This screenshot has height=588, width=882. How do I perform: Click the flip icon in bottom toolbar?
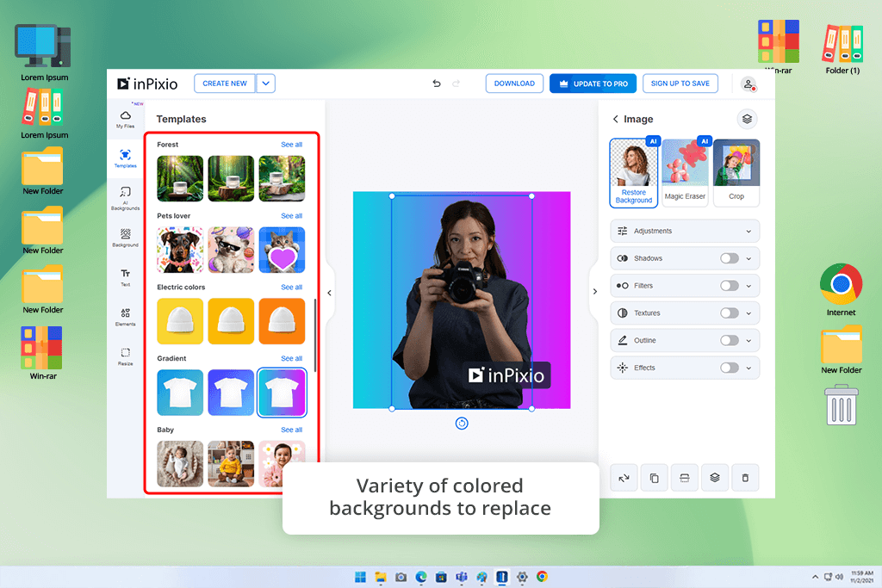tap(624, 478)
